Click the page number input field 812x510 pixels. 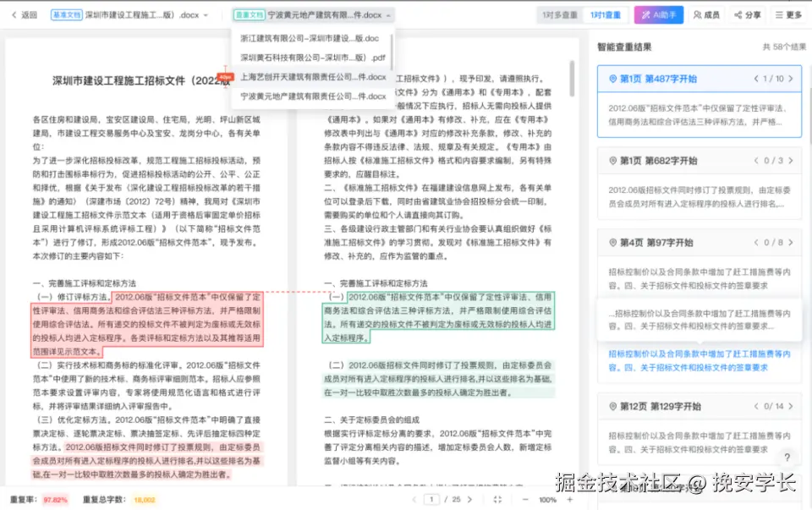click(431, 500)
